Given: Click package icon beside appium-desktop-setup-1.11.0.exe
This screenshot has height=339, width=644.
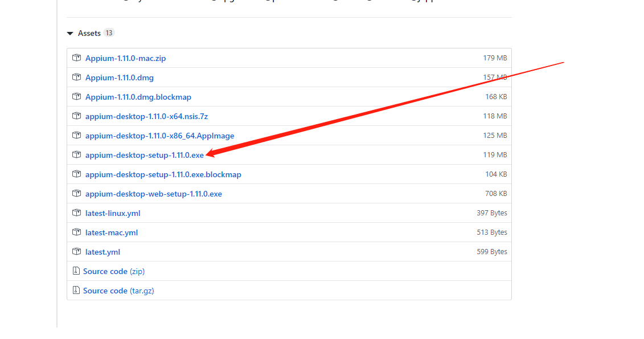Looking at the screenshot, I should 76,154.
